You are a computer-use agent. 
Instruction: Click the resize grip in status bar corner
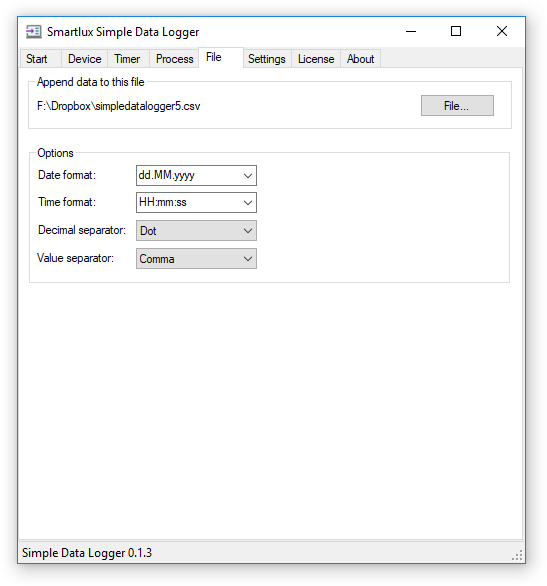[x=517, y=555]
